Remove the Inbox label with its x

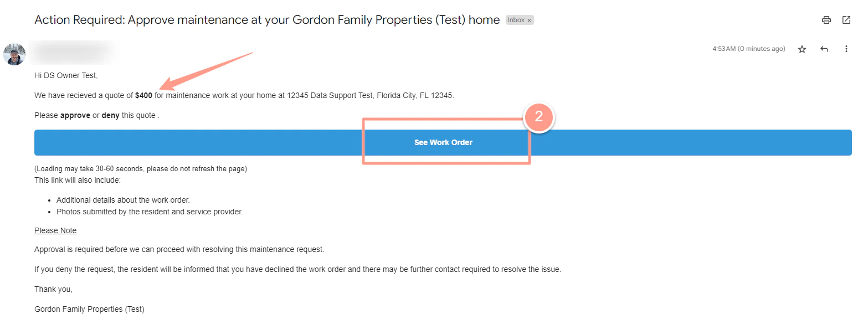coord(529,20)
